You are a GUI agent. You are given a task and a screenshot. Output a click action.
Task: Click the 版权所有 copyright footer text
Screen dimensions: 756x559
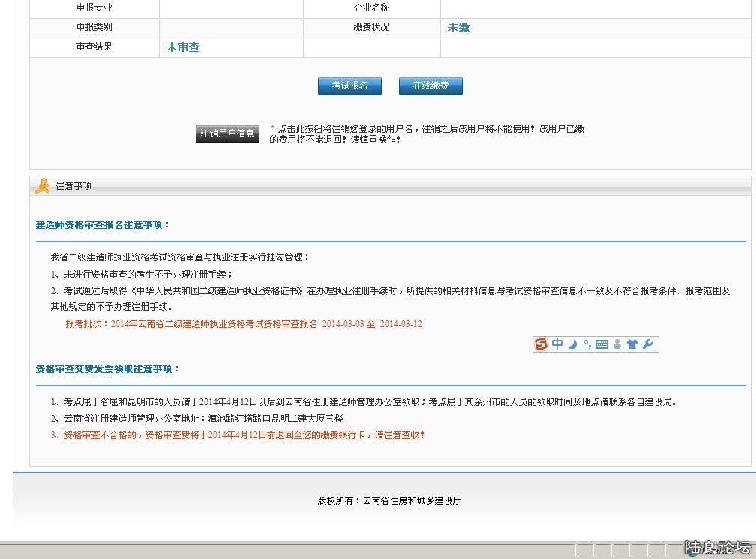pos(389,500)
